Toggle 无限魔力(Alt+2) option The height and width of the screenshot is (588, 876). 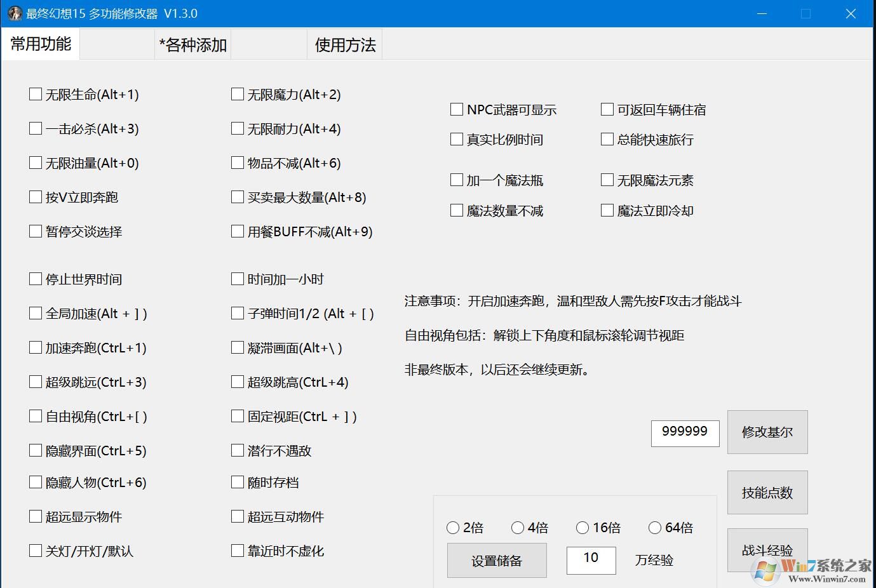coord(237,93)
